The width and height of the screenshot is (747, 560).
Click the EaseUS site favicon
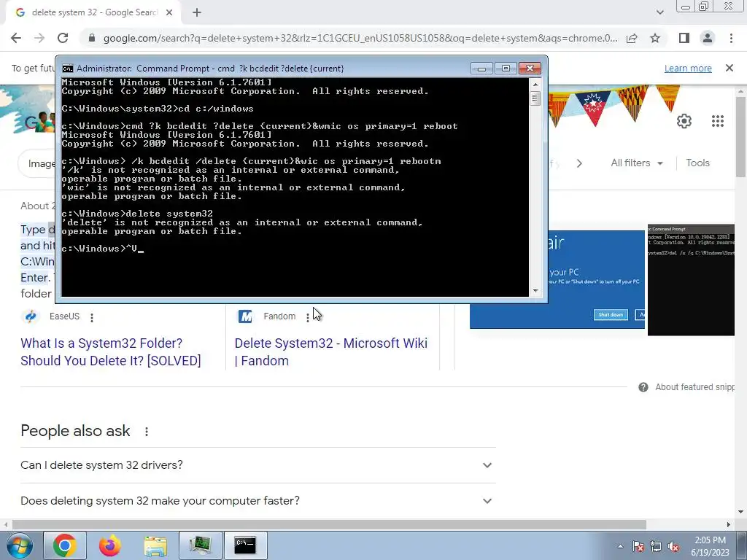click(x=31, y=316)
